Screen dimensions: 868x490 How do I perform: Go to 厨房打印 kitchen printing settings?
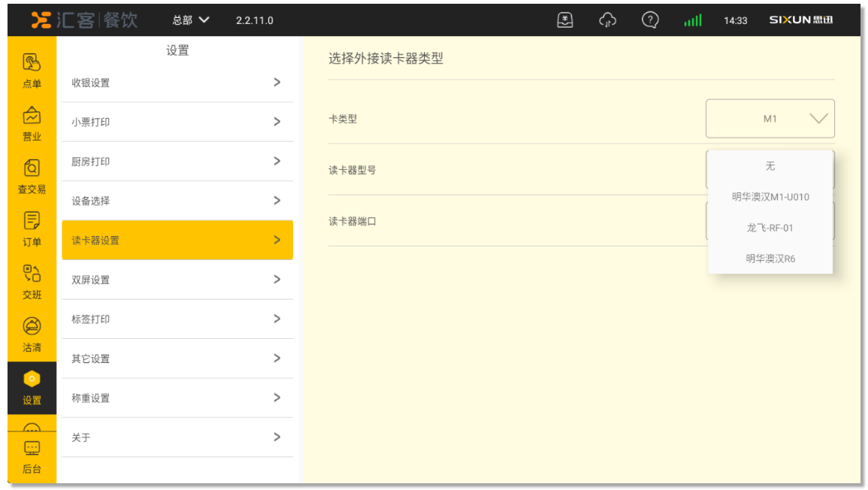[x=177, y=162]
